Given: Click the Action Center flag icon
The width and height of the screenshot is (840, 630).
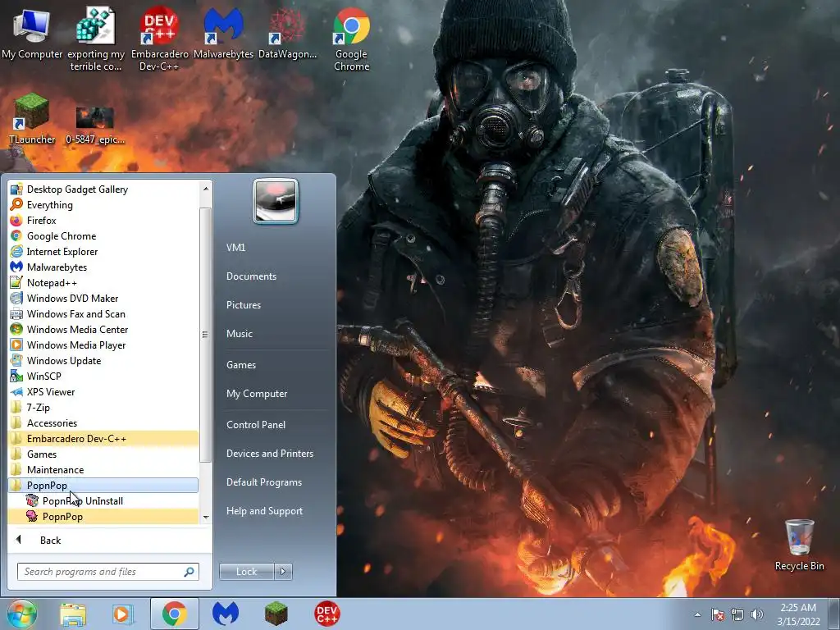Looking at the screenshot, I should pyautogui.click(x=718, y=614).
